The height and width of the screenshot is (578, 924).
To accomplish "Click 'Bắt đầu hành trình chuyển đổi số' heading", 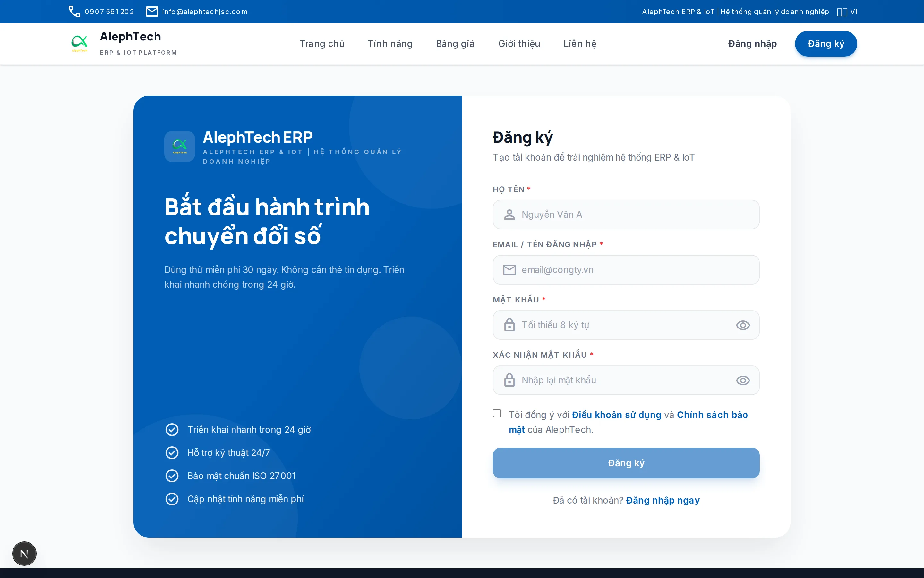I will coord(267,221).
